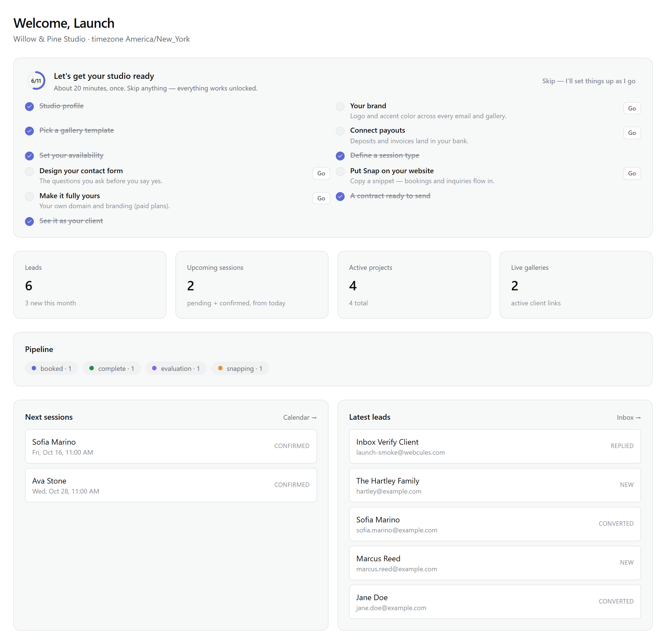
Task: Toggle the Define a session type checkmark
Action: (x=340, y=156)
